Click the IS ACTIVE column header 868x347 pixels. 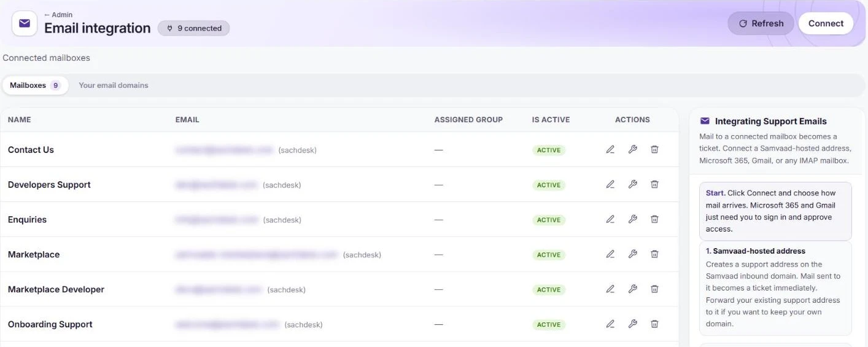pyautogui.click(x=551, y=120)
